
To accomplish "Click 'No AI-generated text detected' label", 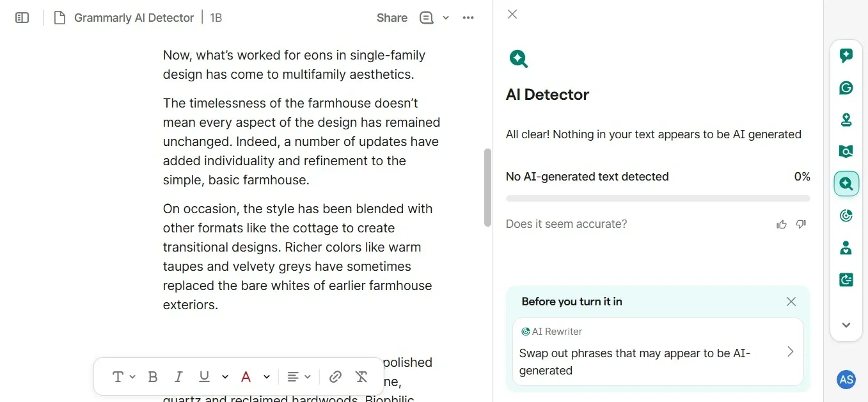I will [x=587, y=177].
